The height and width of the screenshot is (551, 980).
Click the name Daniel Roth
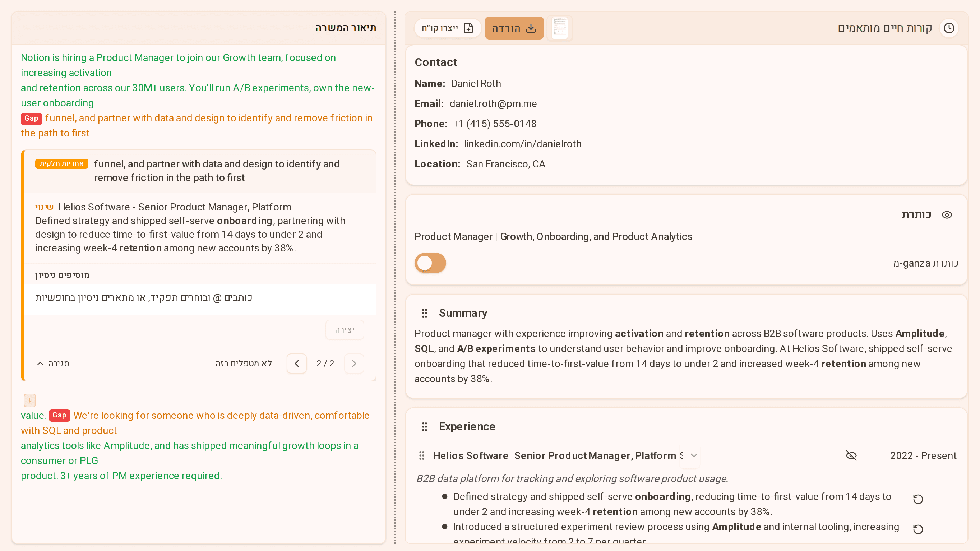[476, 84]
